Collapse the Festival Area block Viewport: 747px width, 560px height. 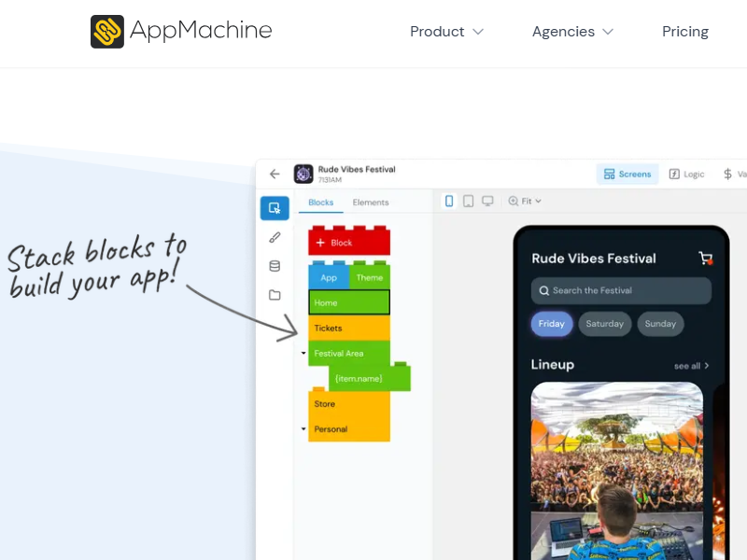click(303, 354)
